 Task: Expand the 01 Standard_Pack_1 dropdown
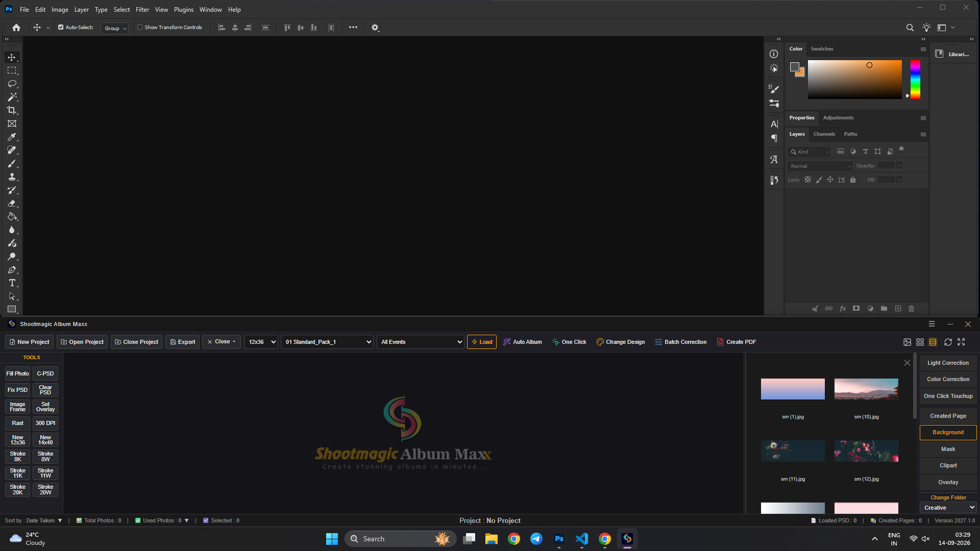click(327, 342)
